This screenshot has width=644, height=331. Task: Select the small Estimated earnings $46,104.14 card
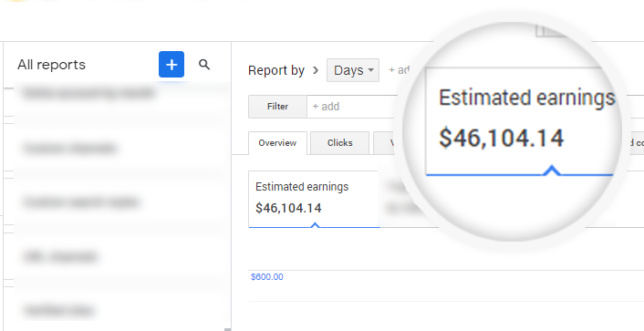point(314,199)
